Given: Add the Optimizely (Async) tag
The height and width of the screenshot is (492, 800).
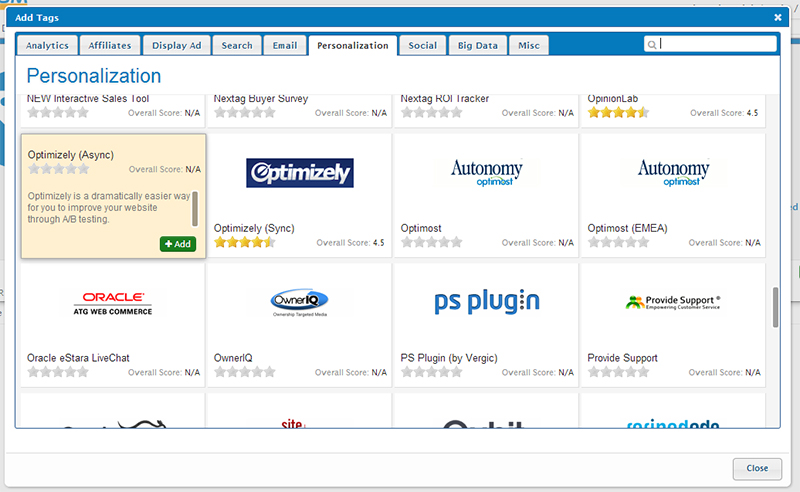Looking at the screenshot, I should point(178,244).
